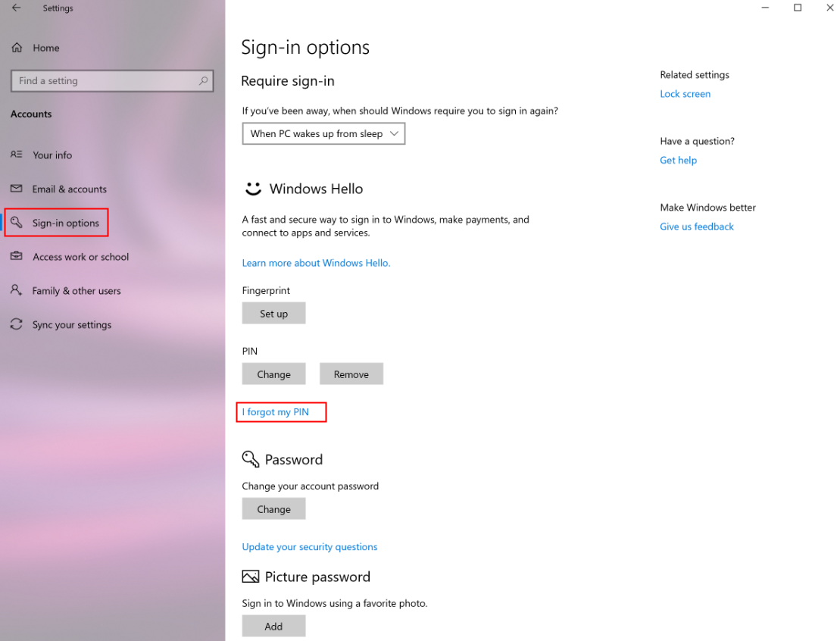This screenshot has width=840, height=641.
Task: Click the Email & accounts envelope icon
Action: click(17, 189)
